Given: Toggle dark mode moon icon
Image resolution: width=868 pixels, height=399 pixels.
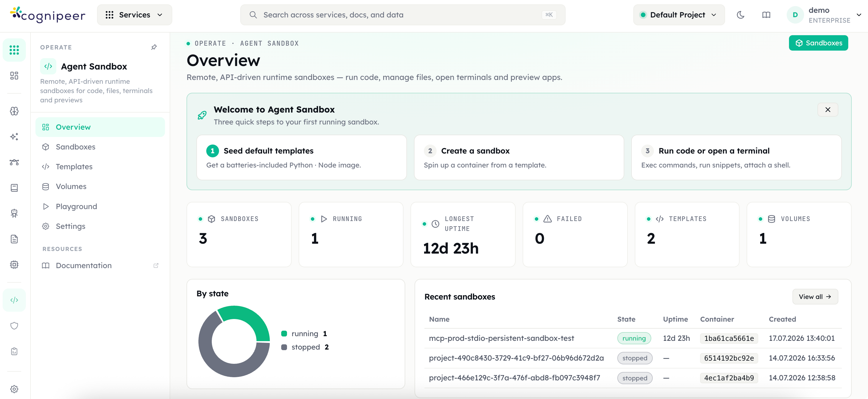Looking at the screenshot, I should point(741,15).
